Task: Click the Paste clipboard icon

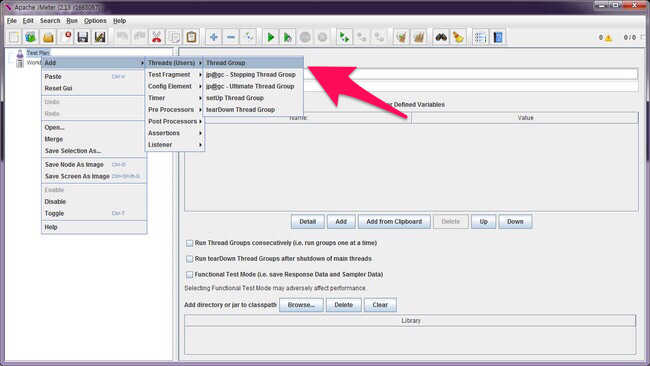Action: coord(192,37)
